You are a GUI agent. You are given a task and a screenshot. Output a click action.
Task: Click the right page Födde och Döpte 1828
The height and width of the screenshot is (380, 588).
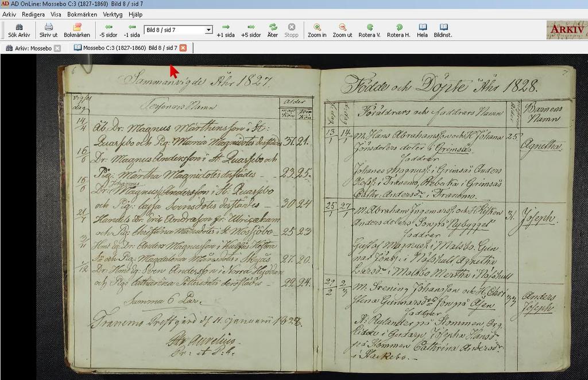click(447, 219)
